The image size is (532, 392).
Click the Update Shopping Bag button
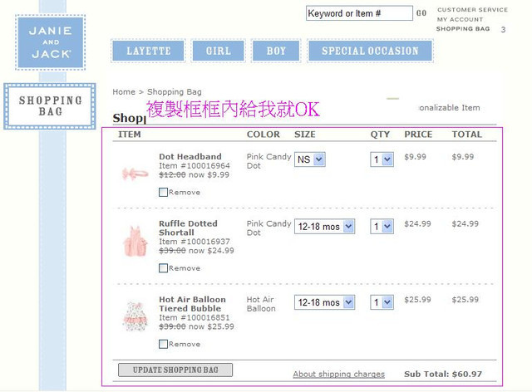(175, 370)
